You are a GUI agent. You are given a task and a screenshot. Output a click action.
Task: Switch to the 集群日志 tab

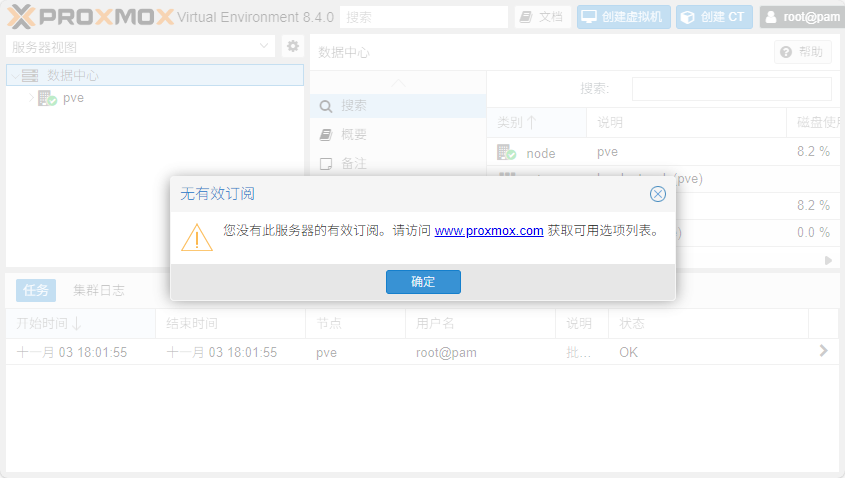click(x=99, y=291)
